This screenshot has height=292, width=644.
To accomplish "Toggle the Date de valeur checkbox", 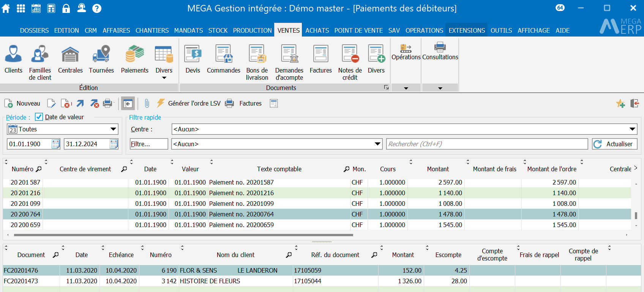I will [x=39, y=117].
